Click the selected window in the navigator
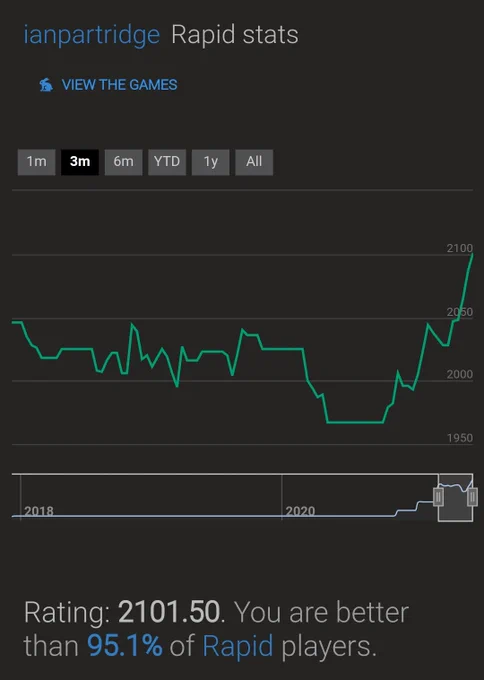The image size is (484, 680). tap(455, 498)
